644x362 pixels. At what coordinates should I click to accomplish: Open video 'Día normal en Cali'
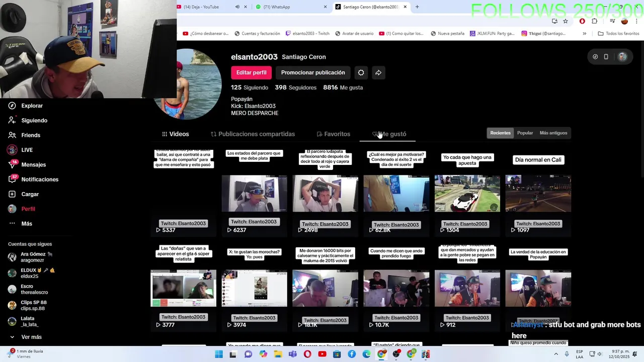538,194
